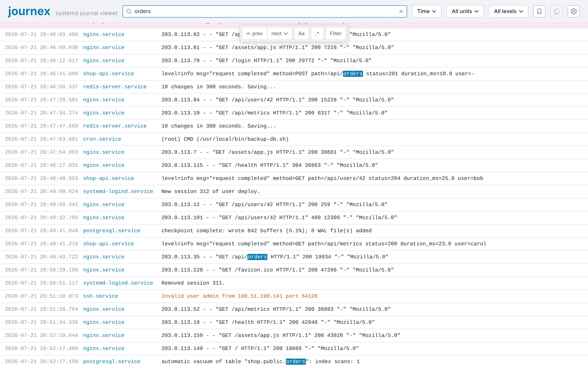Select the user=bob request message
This screenshot has width=588, height=368.
pos(322,178)
